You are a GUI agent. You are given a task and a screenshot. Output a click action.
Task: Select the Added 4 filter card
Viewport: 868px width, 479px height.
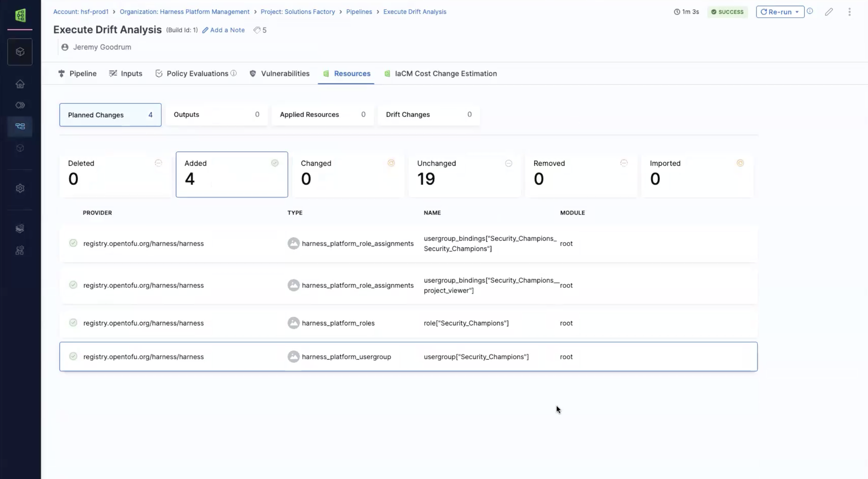pyautogui.click(x=232, y=175)
